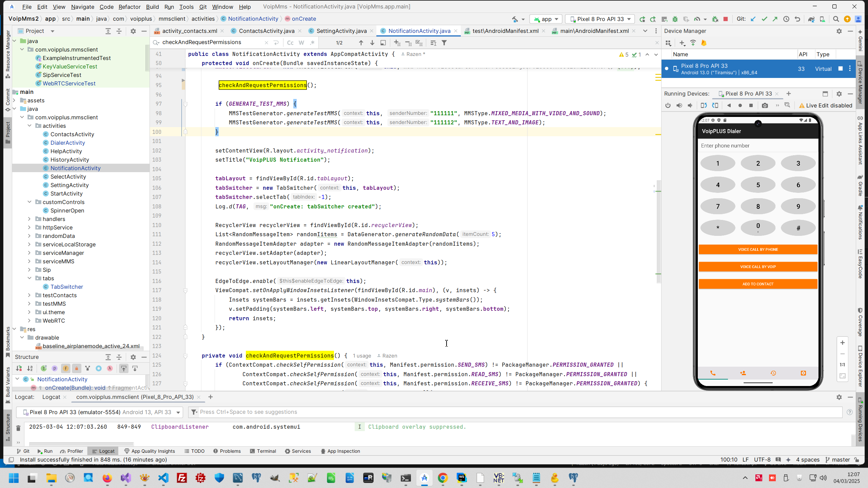Open the Refactor menu

pyautogui.click(x=129, y=7)
